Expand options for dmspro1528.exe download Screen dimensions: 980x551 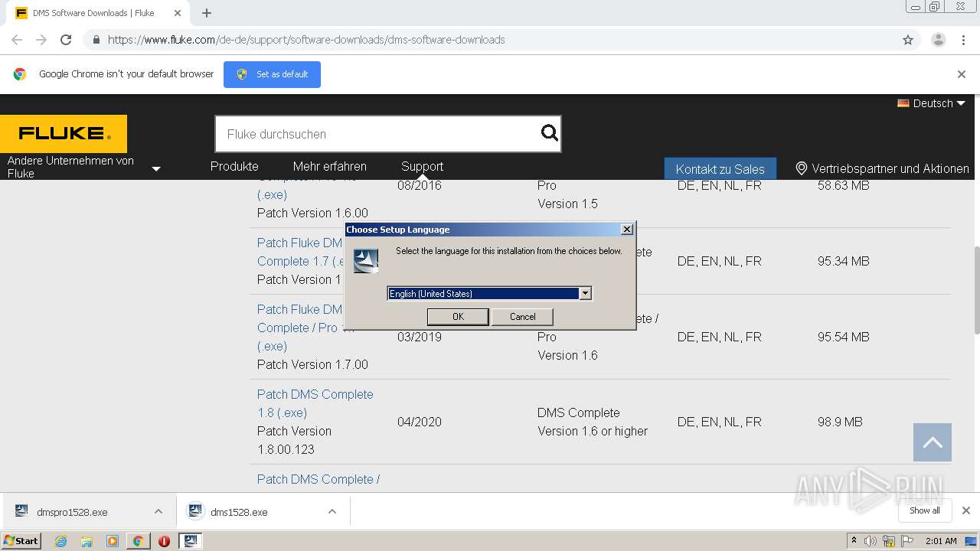[158, 512]
